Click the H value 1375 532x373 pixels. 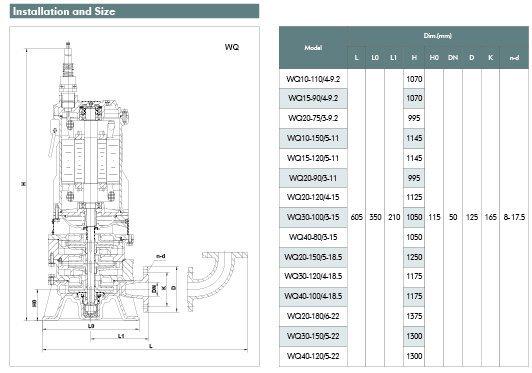click(414, 316)
